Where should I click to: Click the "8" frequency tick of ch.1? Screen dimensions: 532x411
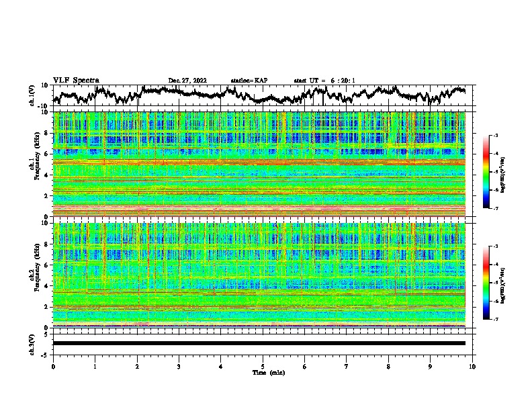pos(48,133)
